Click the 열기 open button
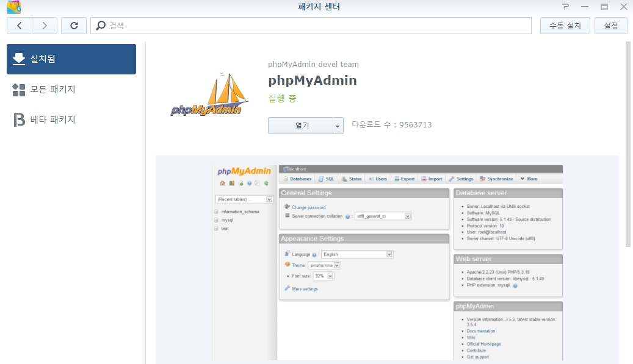This screenshot has width=633, height=364. click(301, 126)
